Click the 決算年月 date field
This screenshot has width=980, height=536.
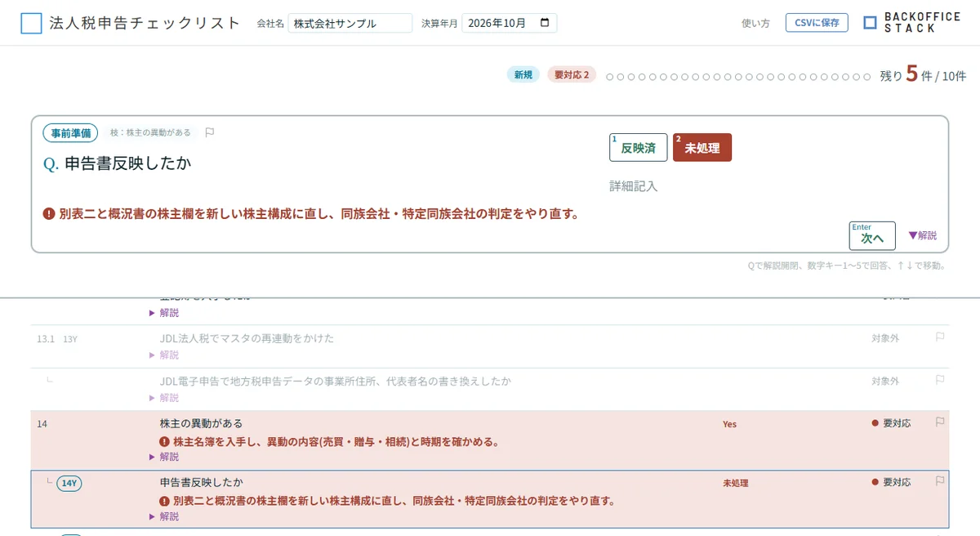509,23
